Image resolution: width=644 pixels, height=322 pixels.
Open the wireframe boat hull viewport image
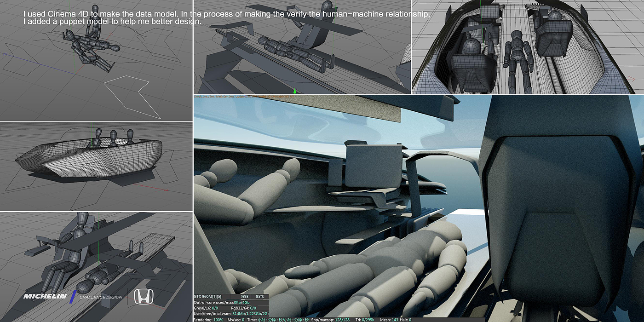point(96,167)
